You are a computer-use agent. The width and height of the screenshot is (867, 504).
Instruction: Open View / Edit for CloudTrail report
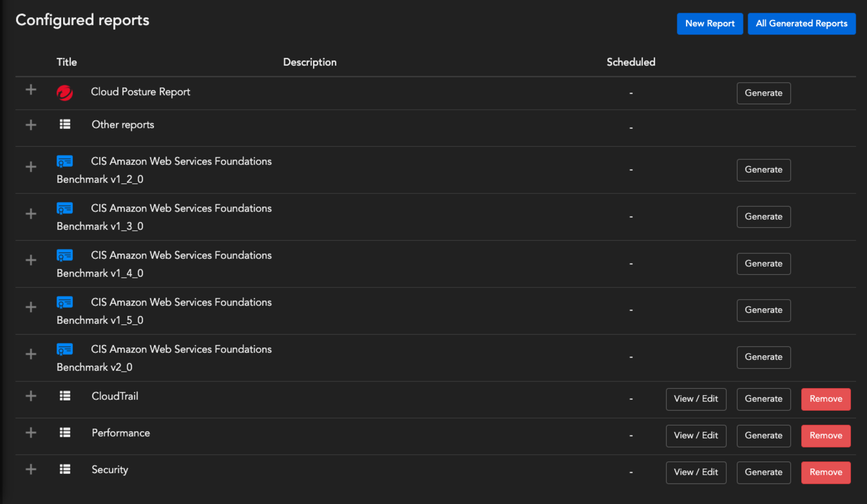(696, 399)
